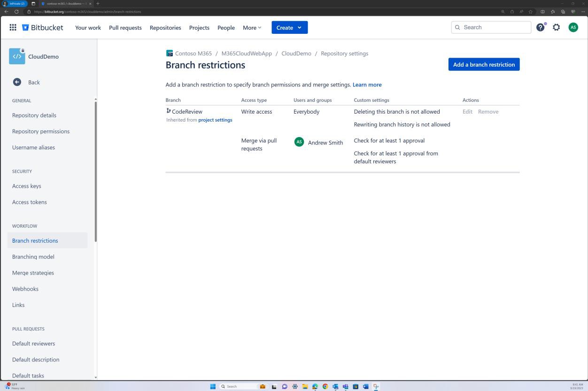
Task: Click Add a branch restriction
Action: click(x=484, y=64)
